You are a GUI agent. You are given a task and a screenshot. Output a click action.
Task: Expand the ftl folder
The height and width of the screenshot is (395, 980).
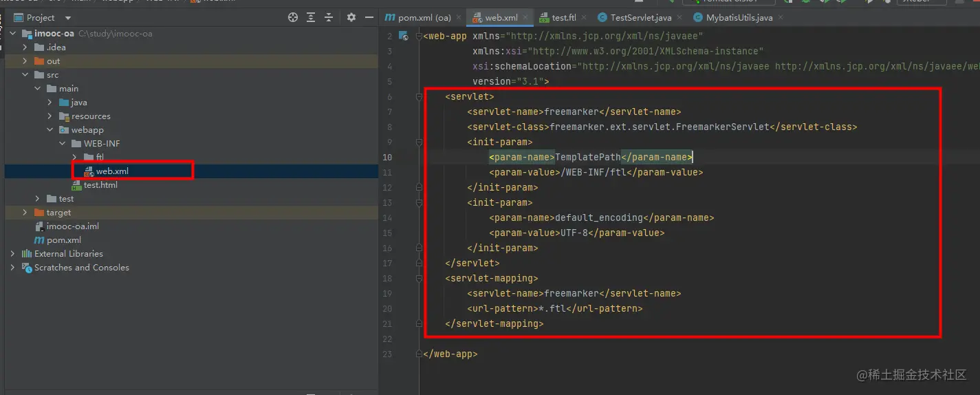pyautogui.click(x=75, y=158)
